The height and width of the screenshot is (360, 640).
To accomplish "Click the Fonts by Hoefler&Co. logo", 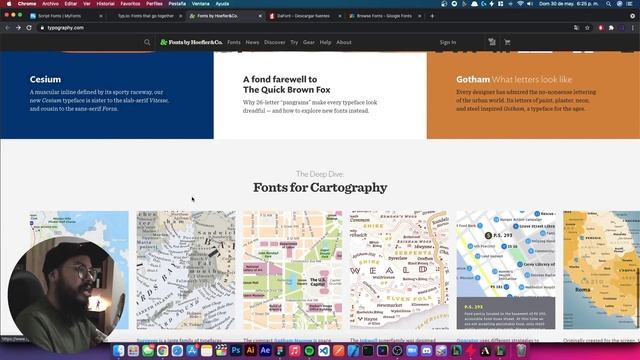I will [191, 42].
